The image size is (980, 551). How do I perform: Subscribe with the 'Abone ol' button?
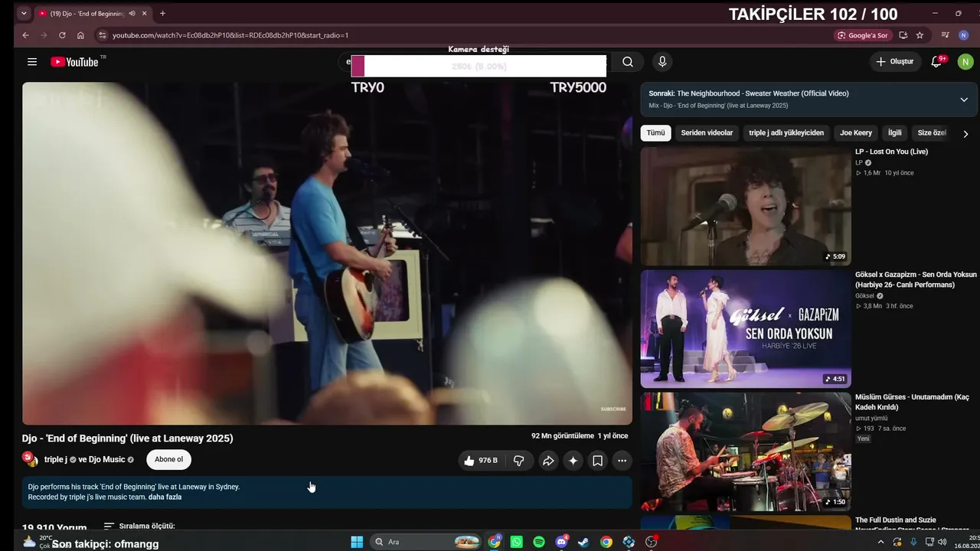168,460
